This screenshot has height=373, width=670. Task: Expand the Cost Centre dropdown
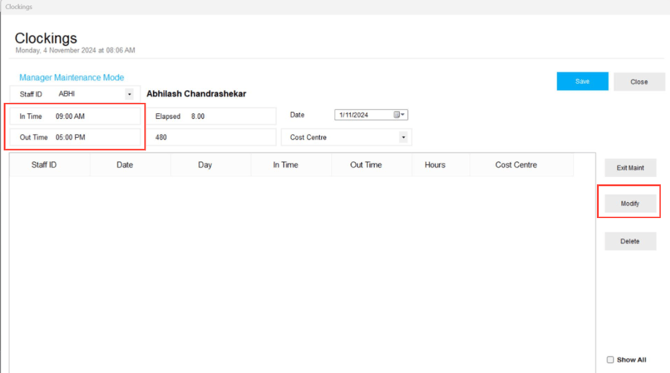[x=403, y=137]
